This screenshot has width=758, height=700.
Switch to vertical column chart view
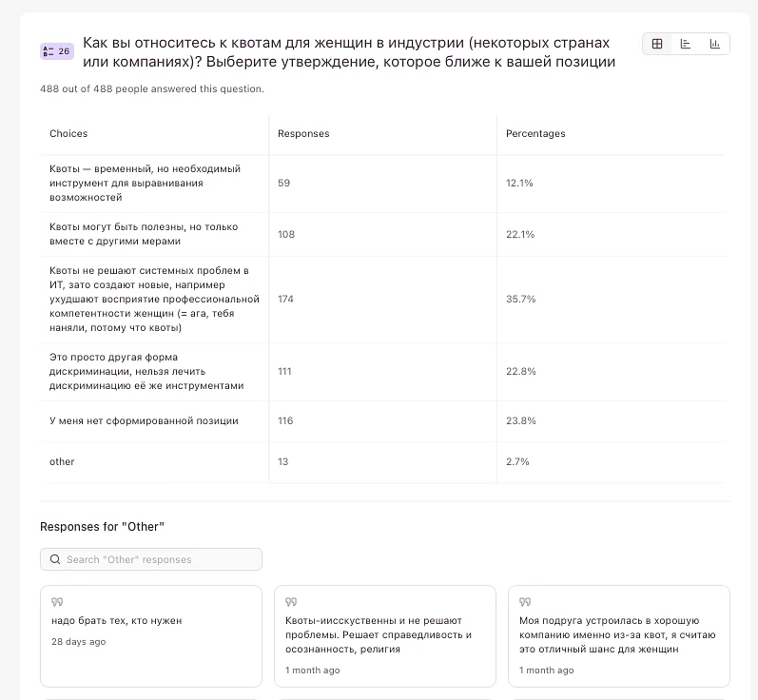tap(714, 44)
